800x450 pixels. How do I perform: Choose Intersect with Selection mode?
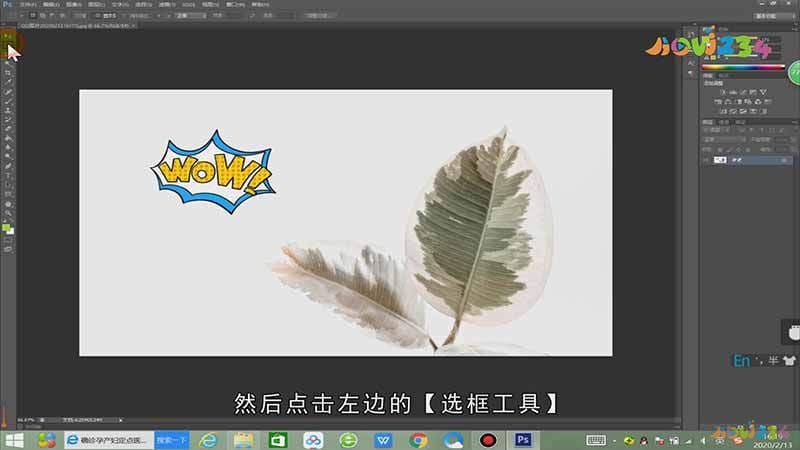tap(62, 15)
